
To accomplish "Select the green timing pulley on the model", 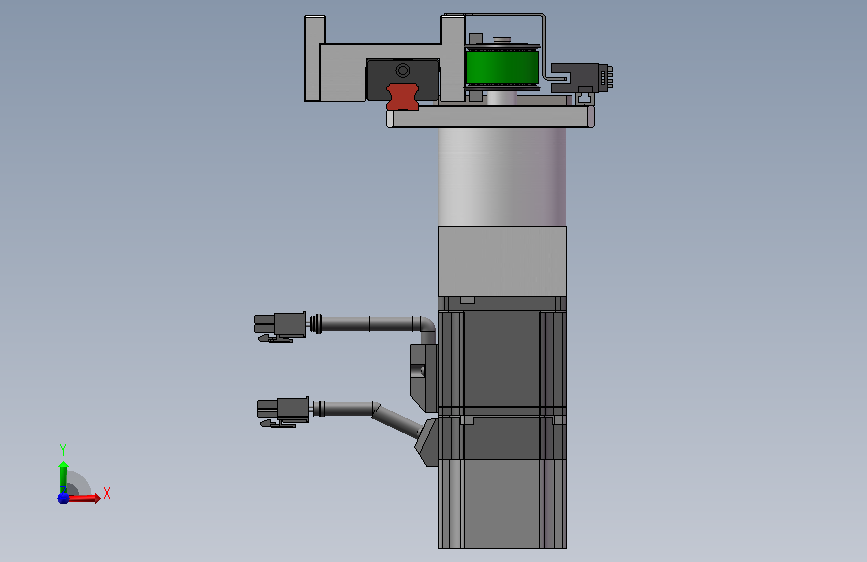I will [x=502, y=67].
